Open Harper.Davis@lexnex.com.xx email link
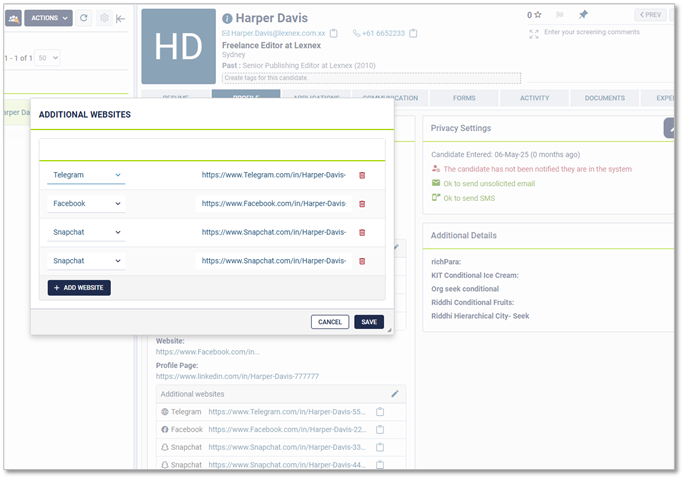This screenshot has height=478, width=683. coord(278,33)
